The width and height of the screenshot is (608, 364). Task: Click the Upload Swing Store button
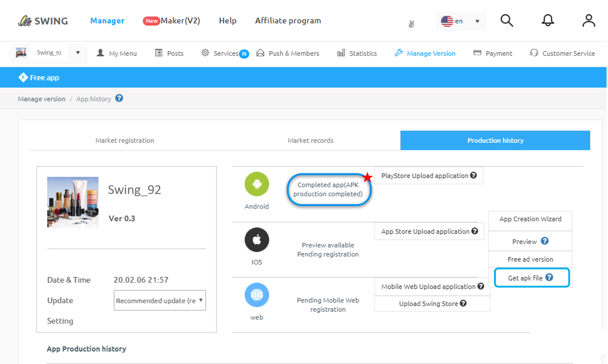tap(432, 304)
